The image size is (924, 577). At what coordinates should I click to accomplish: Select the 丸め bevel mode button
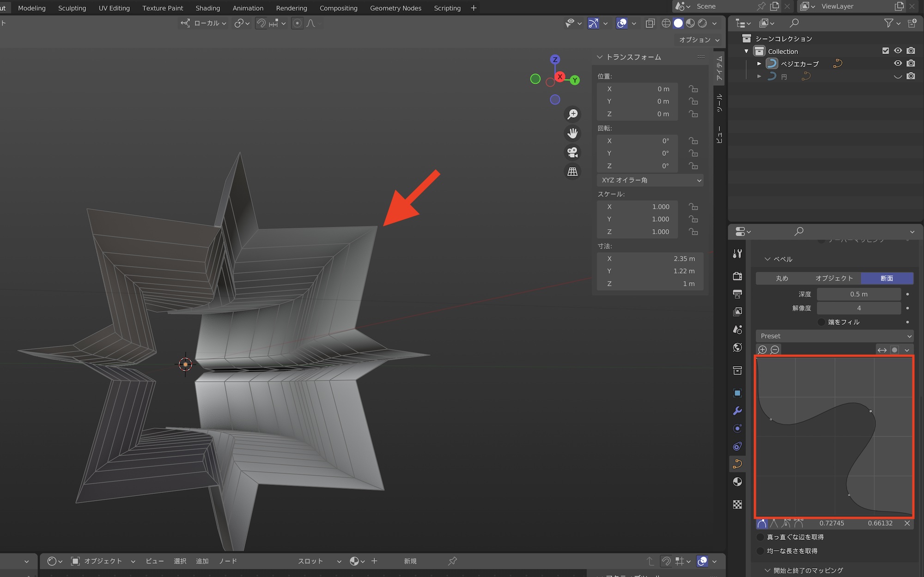(782, 278)
